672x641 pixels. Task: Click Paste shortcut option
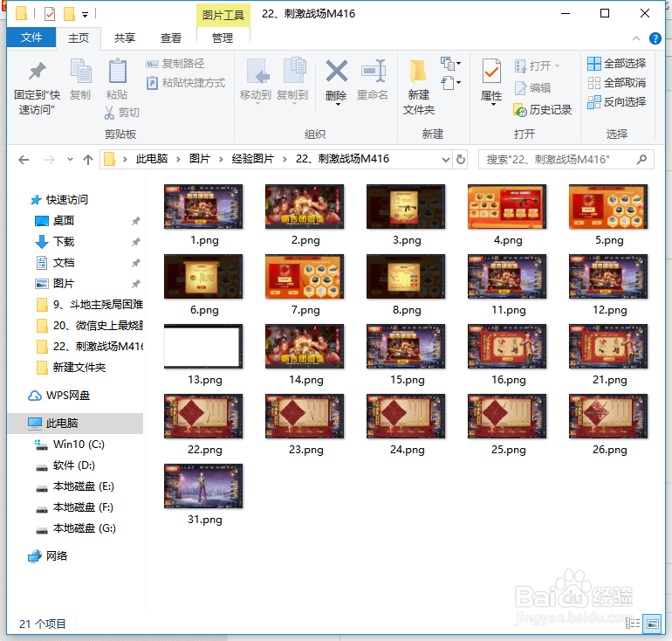point(186,83)
